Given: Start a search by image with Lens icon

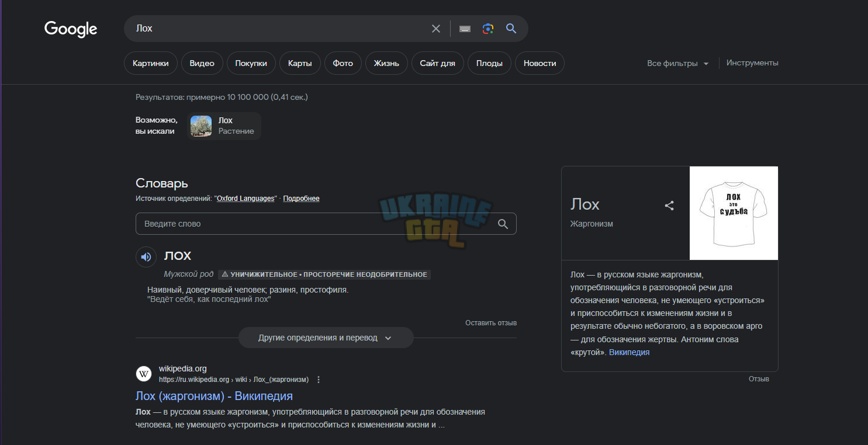Looking at the screenshot, I should pyautogui.click(x=488, y=29).
